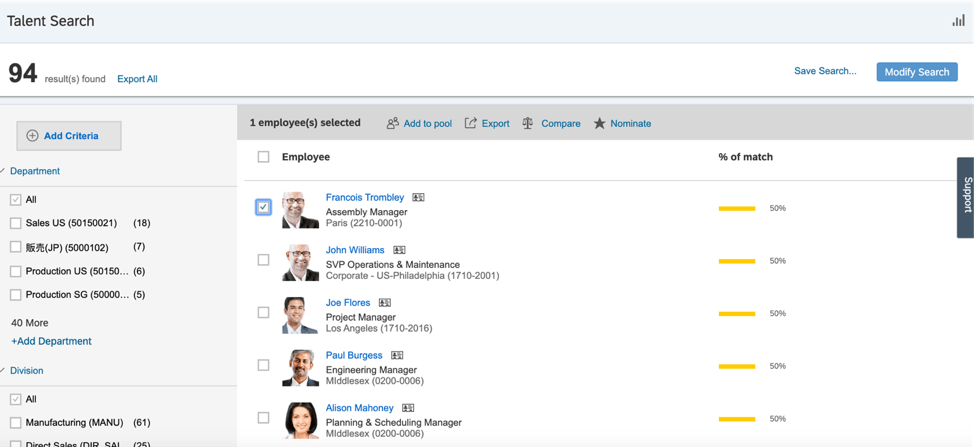
Task: Click the Compare scales icon
Action: (528, 123)
